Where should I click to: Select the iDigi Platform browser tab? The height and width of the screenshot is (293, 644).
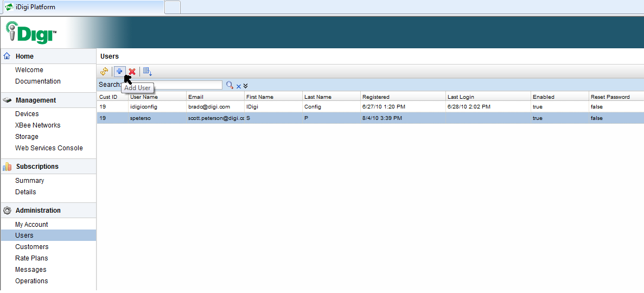81,7
